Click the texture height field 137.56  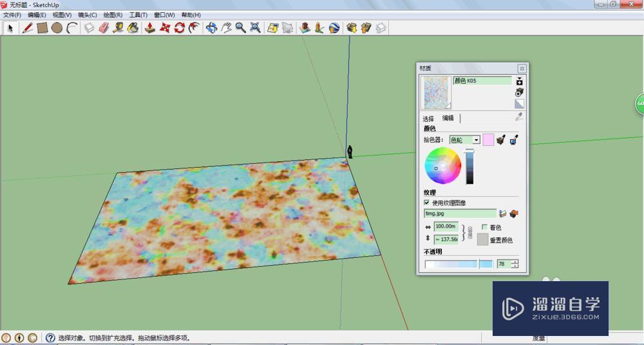pyautogui.click(x=446, y=239)
